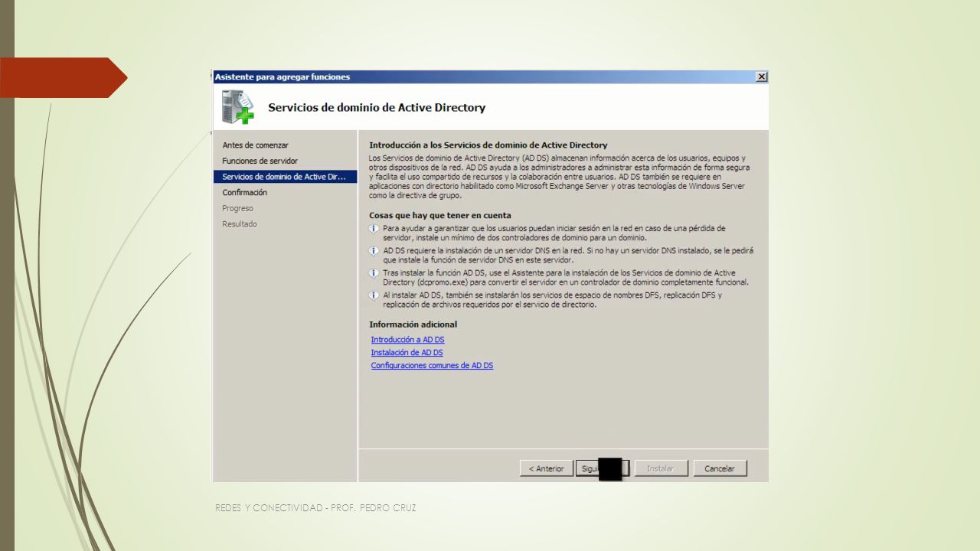The image size is (980, 551).
Task: Open the 'Antes de comenzar' step
Action: pos(255,145)
